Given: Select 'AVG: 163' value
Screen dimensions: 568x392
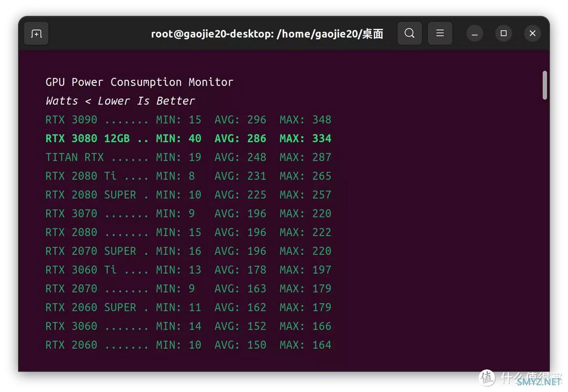Looking at the screenshot, I should 240,289.
